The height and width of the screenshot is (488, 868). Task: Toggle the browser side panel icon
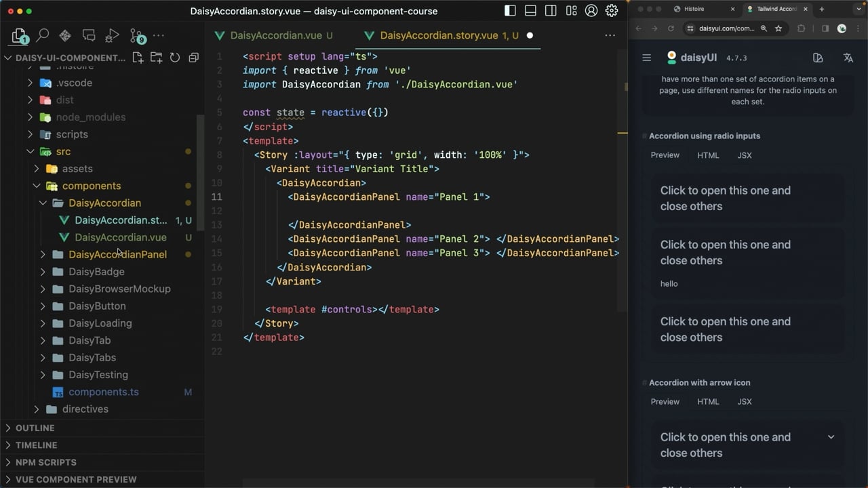[x=825, y=28]
